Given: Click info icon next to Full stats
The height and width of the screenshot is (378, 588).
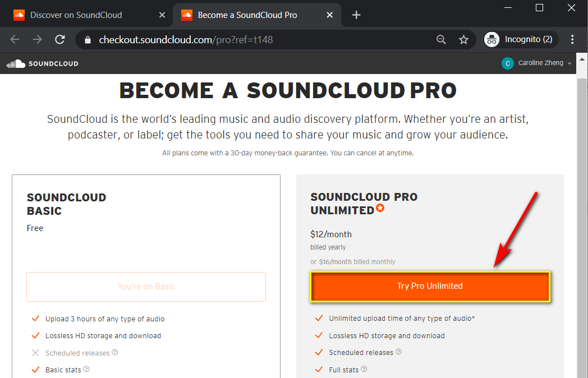Looking at the screenshot, I should (x=364, y=370).
